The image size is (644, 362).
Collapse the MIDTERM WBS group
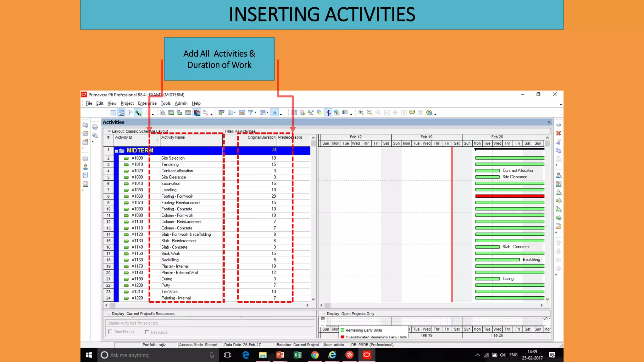[116, 151]
